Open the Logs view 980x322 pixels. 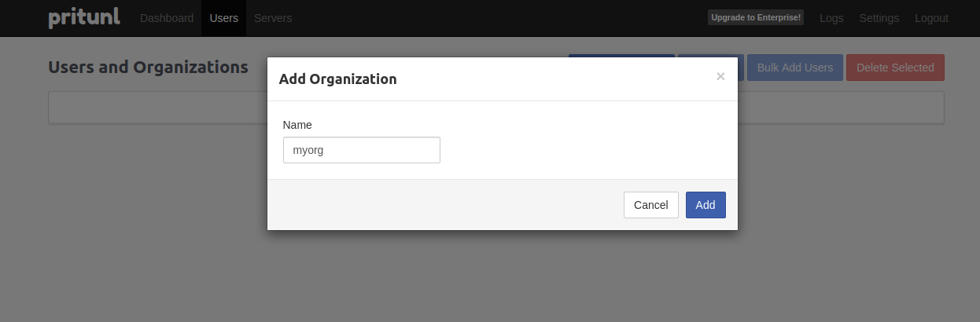pos(831,18)
